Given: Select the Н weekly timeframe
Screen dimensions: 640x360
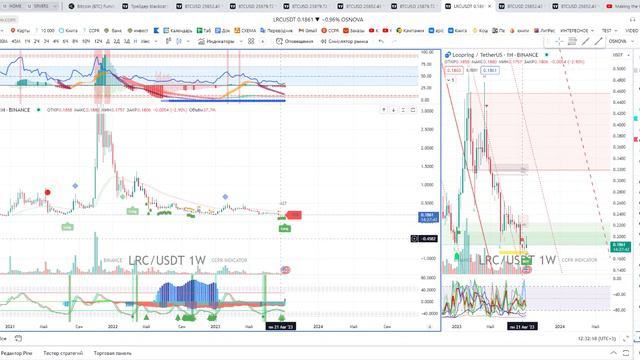Looking at the screenshot, I should point(136,41).
